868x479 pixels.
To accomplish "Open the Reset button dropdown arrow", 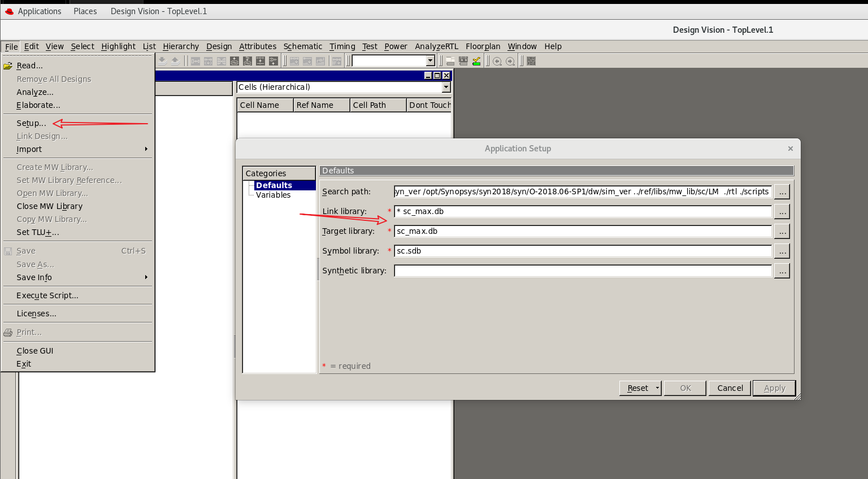I will point(657,388).
